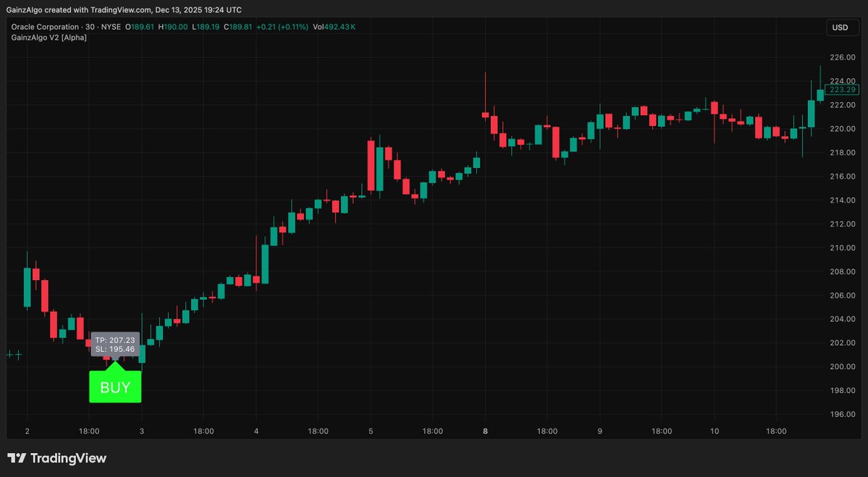Screen dimensions: 868x477
Task: Click the GainzAlgo V2 [Alpha] indicator label
Action: [x=48, y=37]
